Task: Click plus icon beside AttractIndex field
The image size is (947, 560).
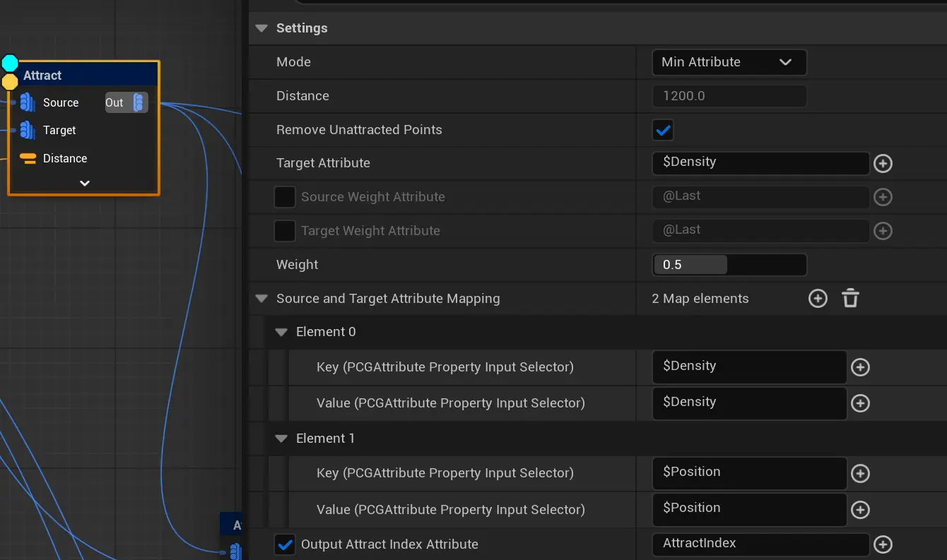Action: (883, 544)
